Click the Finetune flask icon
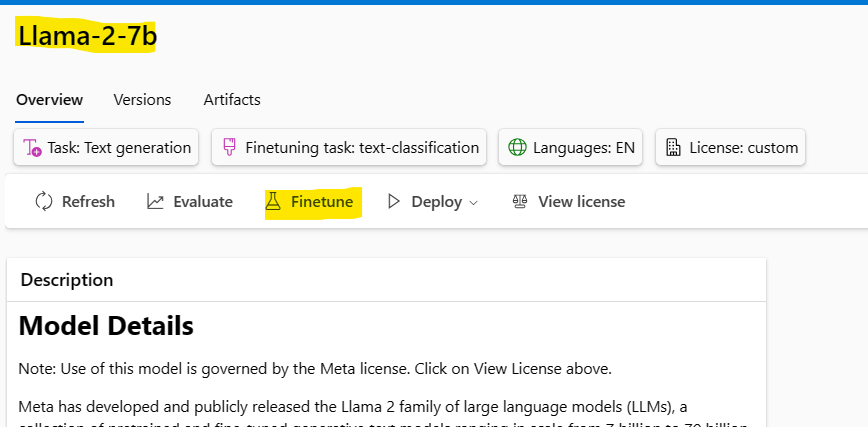 273,202
